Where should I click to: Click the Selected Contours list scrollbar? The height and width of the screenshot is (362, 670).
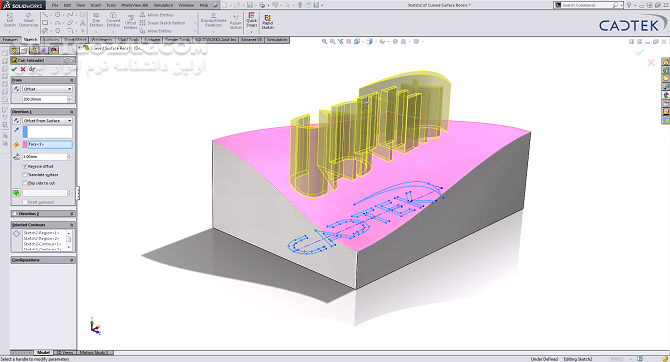(x=68, y=240)
